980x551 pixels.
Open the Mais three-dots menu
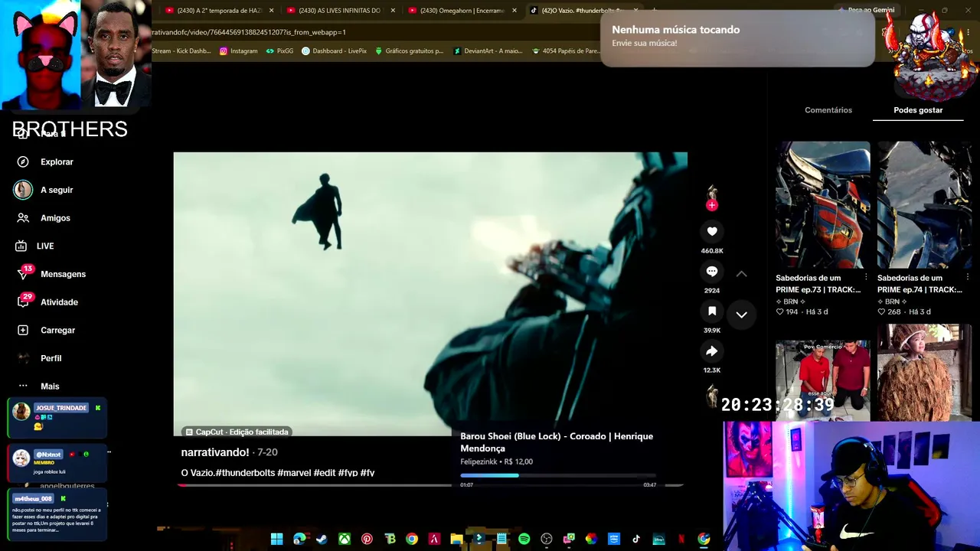tap(23, 386)
